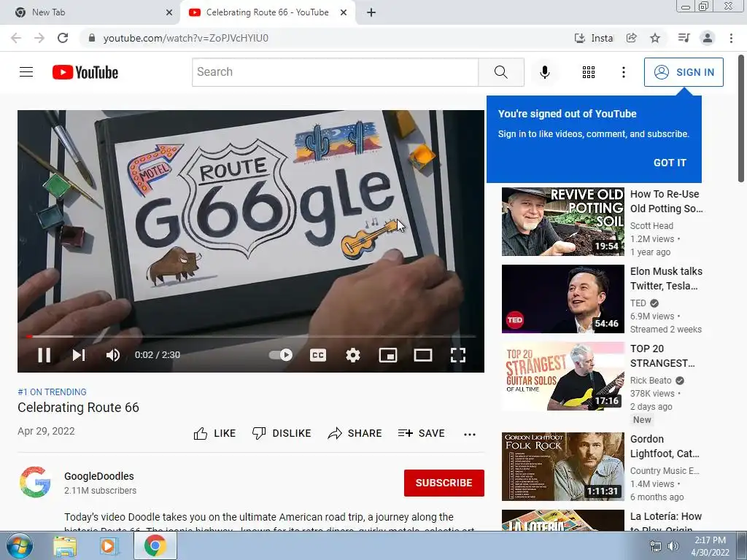
Task: Bookmark this page with star icon
Action: point(655,38)
